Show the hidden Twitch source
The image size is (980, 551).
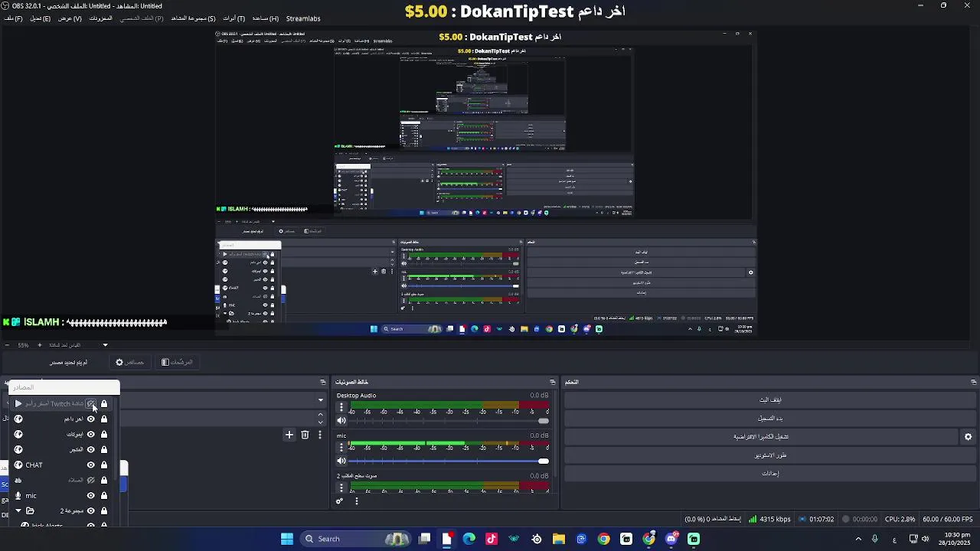click(x=91, y=403)
